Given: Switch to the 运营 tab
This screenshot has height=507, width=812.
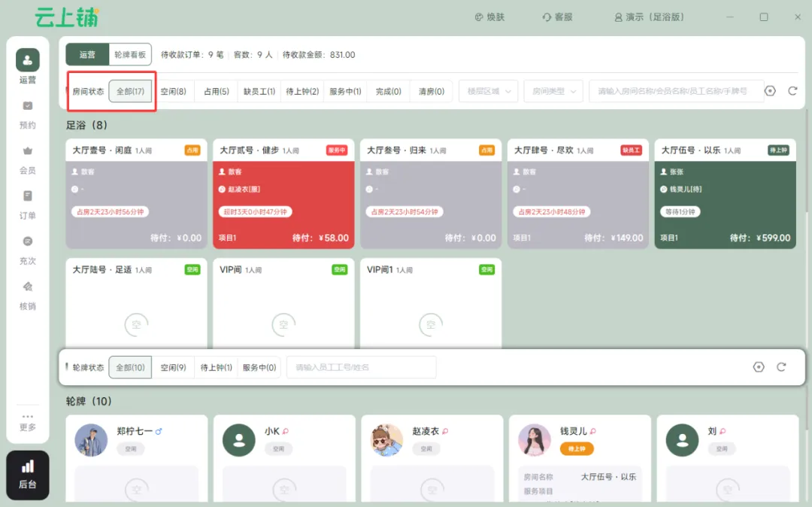Looking at the screenshot, I should [x=87, y=54].
